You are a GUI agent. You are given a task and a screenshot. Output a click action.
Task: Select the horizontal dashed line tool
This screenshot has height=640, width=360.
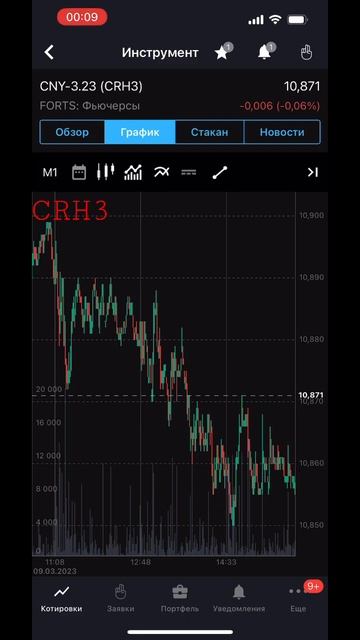coord(189,173)
